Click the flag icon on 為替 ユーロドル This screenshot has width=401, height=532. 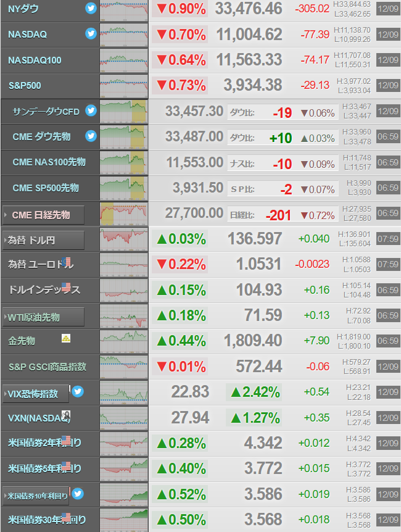(67, 261)
